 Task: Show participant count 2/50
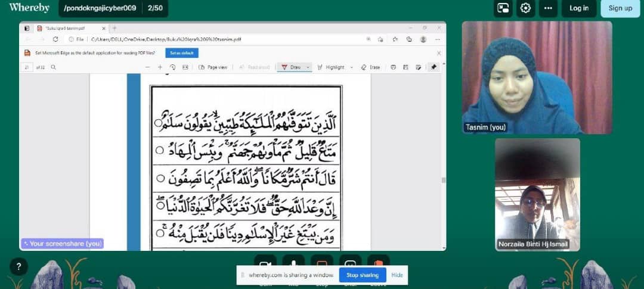coord(155,8)
